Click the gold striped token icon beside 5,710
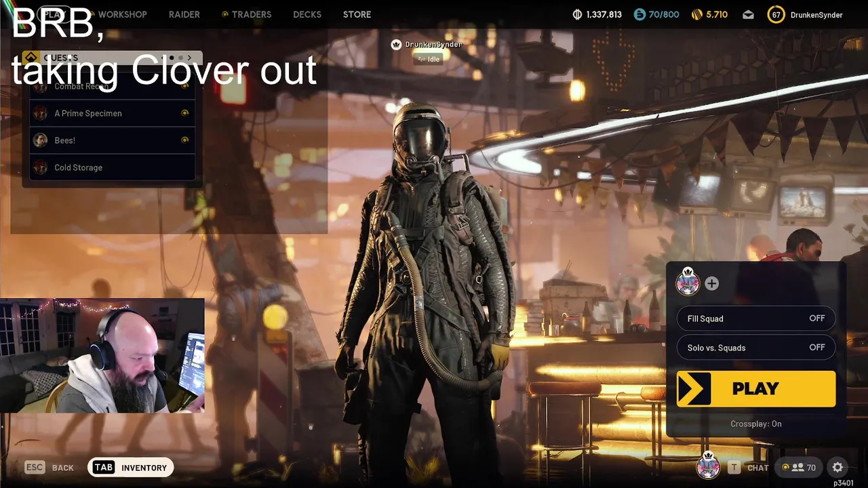The height and width of the screenshot is (488, 868). 697,14
